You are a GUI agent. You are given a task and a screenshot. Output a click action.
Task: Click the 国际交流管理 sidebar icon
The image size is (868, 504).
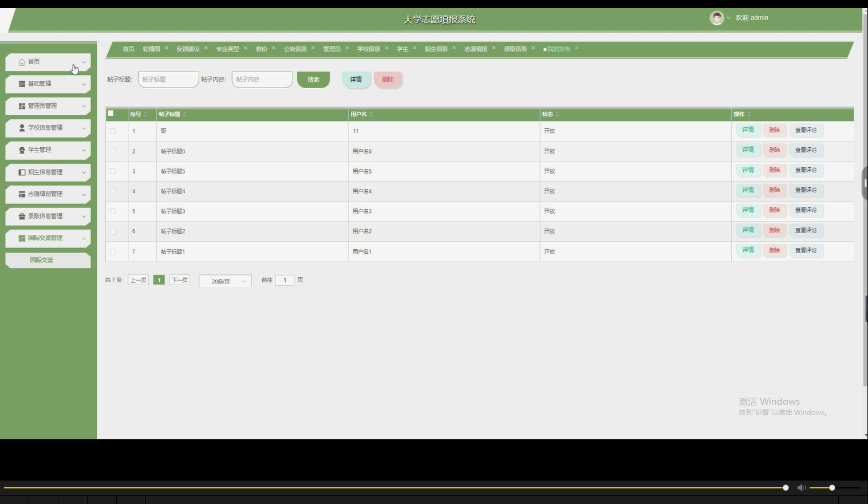[x=22, y=238]
